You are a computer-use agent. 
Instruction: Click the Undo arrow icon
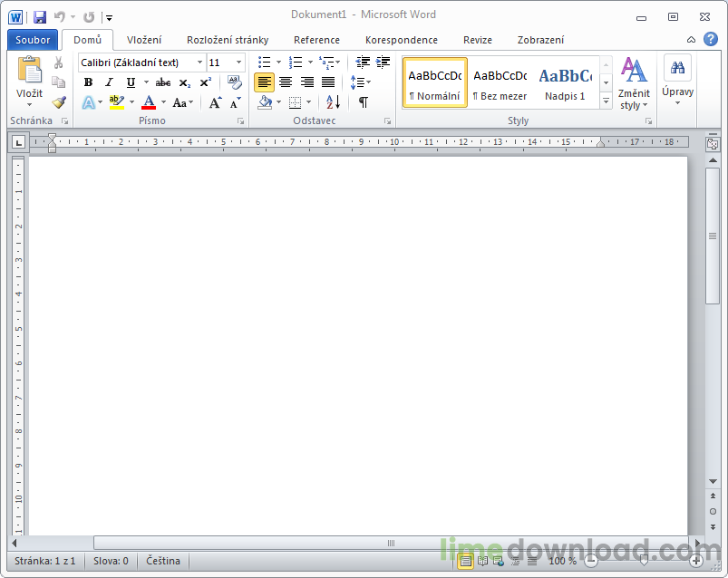point(60,17)
